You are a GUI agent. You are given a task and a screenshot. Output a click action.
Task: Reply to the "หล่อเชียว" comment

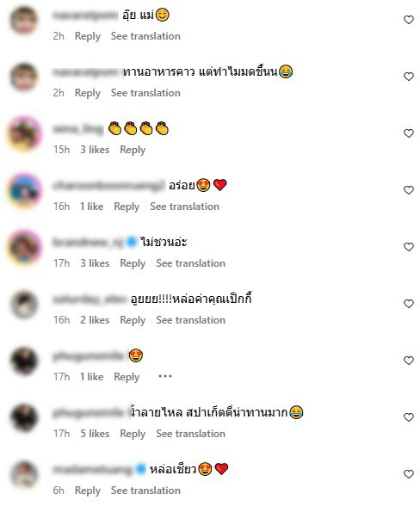(x=88, y=491)
